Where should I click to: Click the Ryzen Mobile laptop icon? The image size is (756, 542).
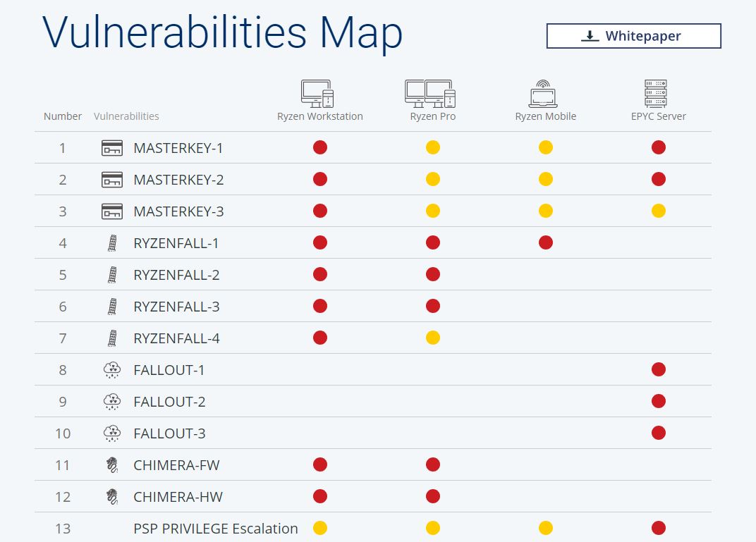(543, 94)
